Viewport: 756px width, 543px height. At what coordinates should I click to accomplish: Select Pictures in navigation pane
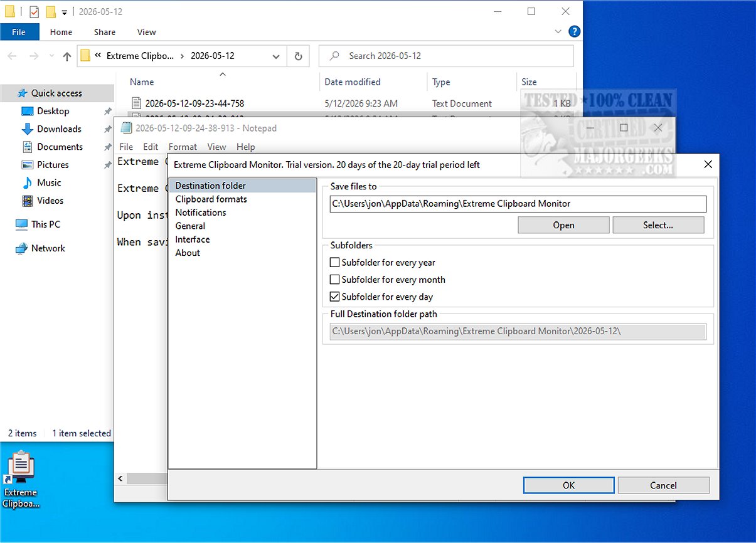(53, 164)
